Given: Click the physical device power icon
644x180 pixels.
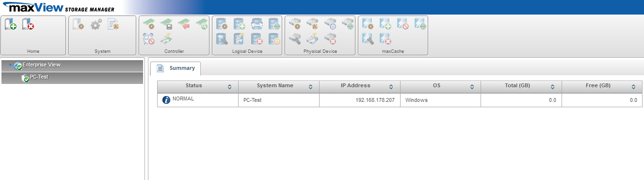Looking at the screenshot, I should (x=330, y=24).
